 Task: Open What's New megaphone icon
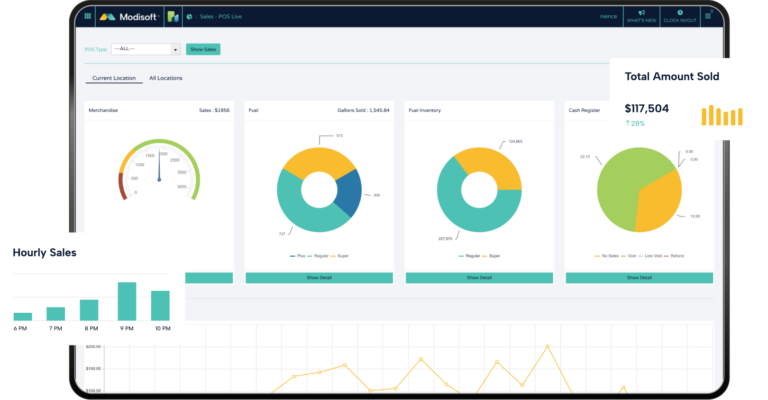point(640,15)
